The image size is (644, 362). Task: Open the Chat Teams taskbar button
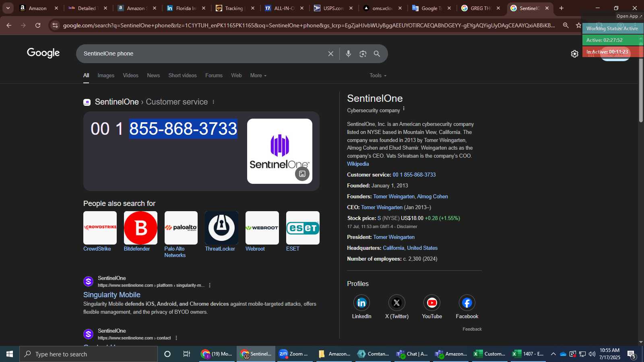[413, 354]
